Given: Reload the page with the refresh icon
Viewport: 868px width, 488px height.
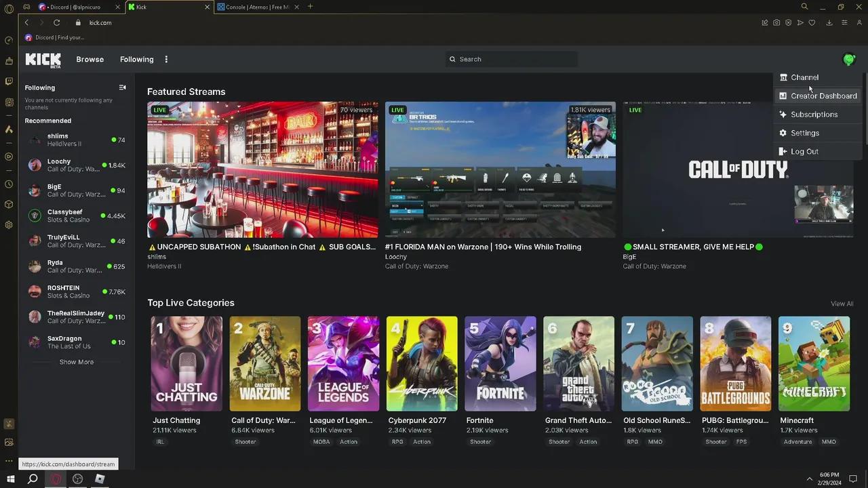Looking at the screenshot, I should point(57,22).
